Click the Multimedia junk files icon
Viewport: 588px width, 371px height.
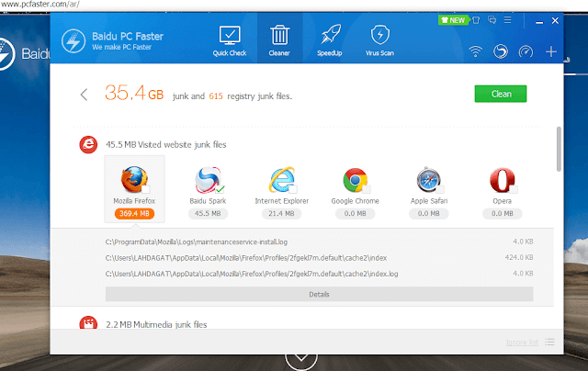[88, 322]
